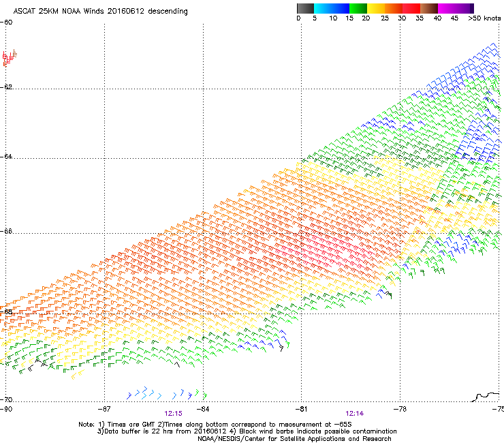This screenshot has width=504, height=443.
Task: Click the yellow 20-25 knots segment of color bar
Action: (x=376, y=8)
